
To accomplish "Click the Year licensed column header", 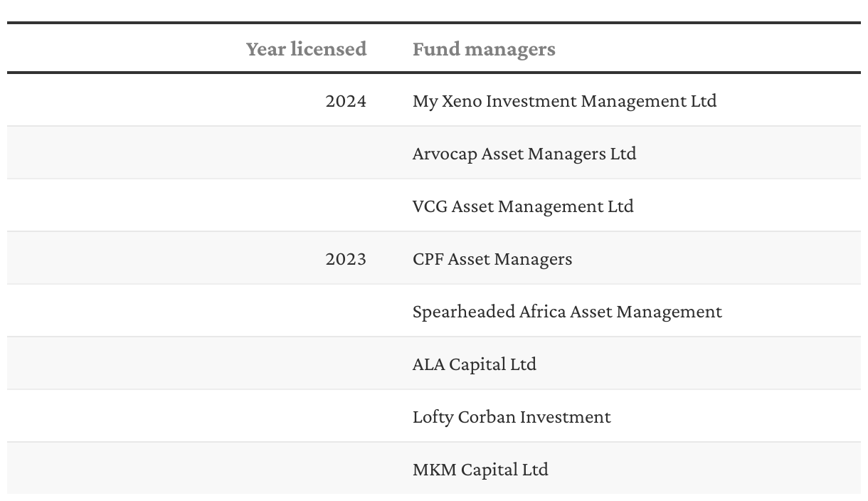I will pyautogui.click(x=306, y=48).
